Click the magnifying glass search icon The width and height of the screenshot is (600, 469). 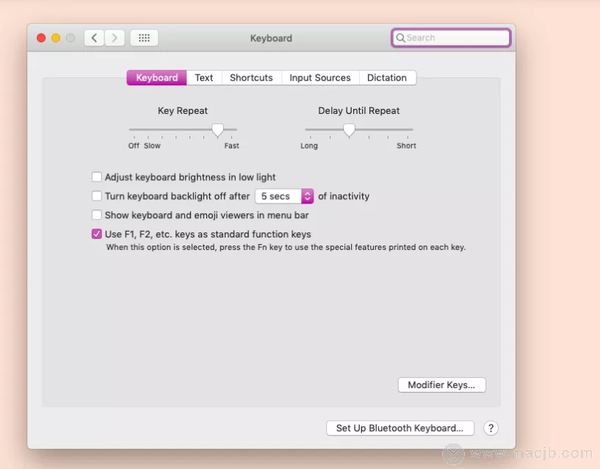(400, 38)
